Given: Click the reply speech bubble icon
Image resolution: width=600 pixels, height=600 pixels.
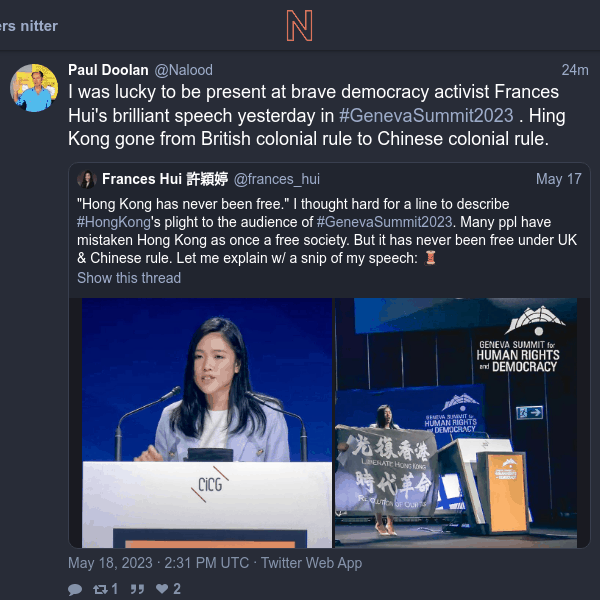Looking at the screenshot, I should click(x=75, y=589).
